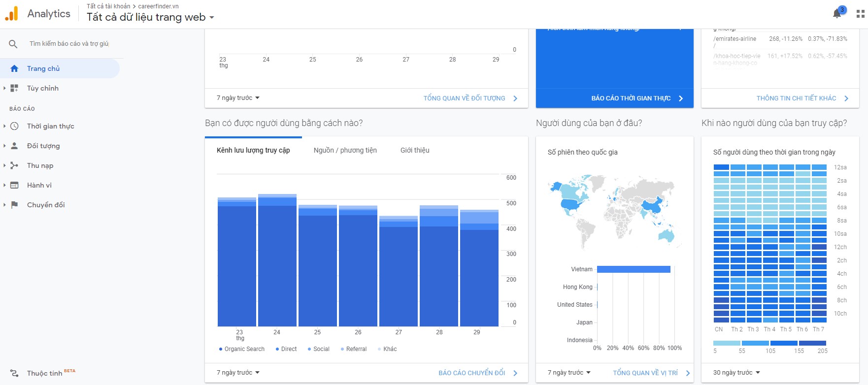Image resolution: width=868 pixels, height=385 pixels.
Task: Focus the report search field
Action: pos(69,44)
